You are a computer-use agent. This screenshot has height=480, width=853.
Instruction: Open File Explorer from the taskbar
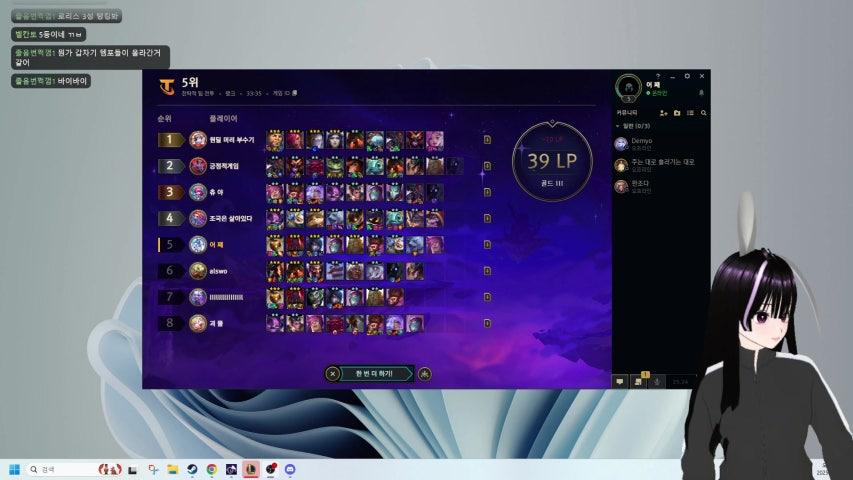point(172,469)
